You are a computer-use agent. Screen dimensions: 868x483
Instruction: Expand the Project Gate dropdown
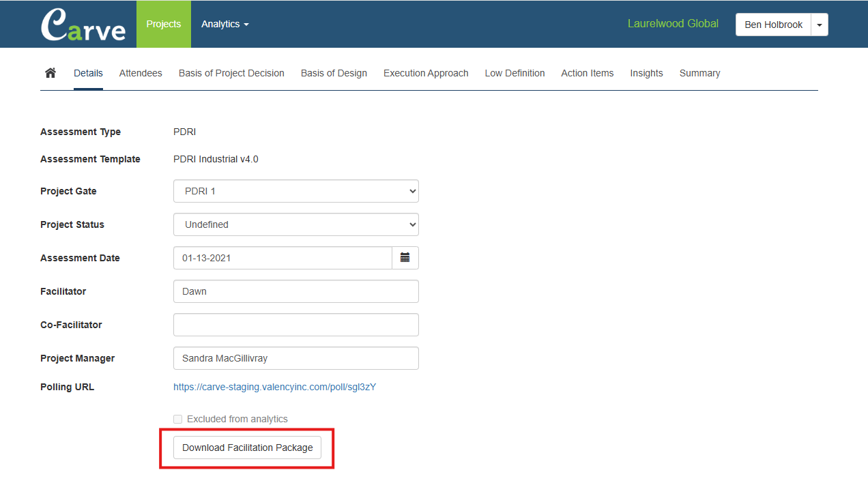coord(295,191)
